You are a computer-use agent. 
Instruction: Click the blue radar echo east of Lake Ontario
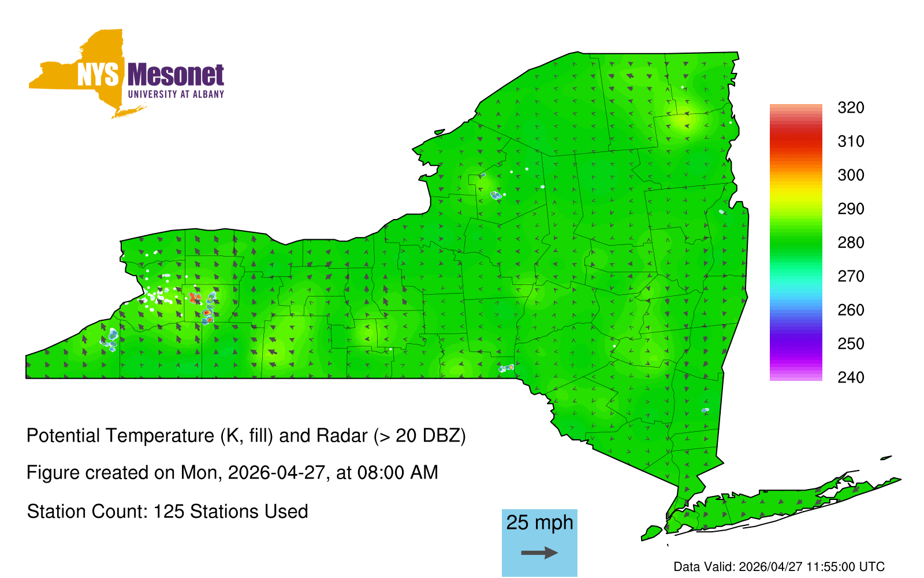click(x=495, y=195)
